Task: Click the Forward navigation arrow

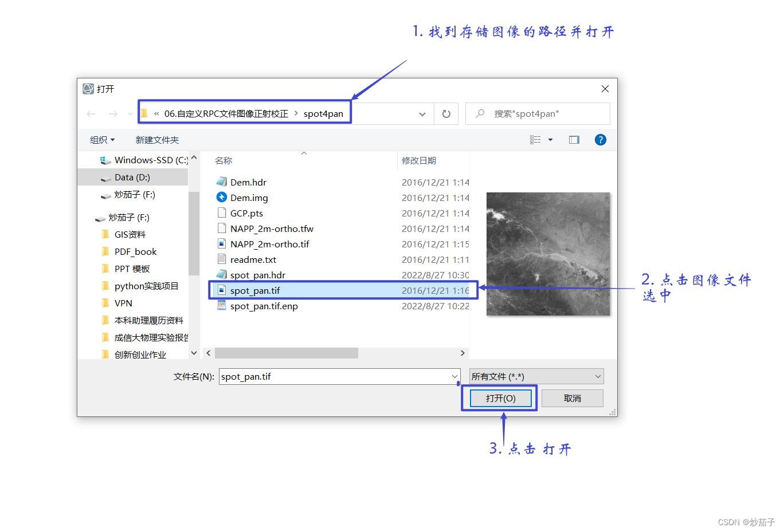Action: click(x=113, y=114)
